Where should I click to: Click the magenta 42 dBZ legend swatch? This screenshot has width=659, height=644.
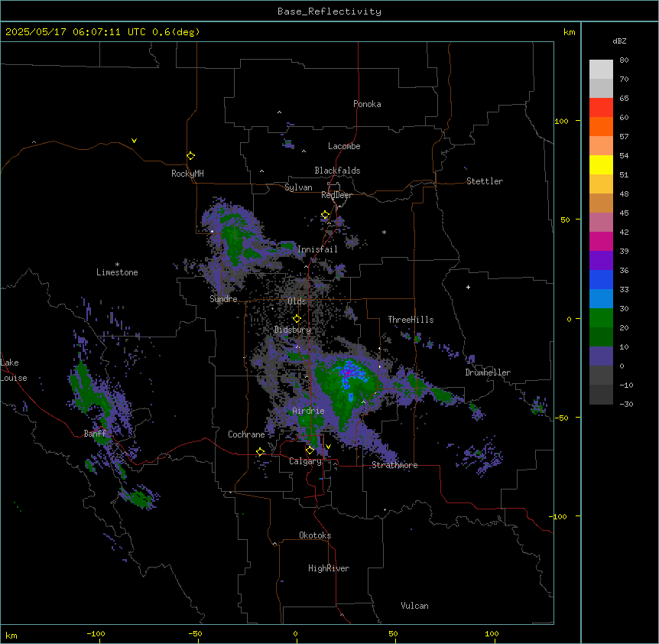[601, 241]
